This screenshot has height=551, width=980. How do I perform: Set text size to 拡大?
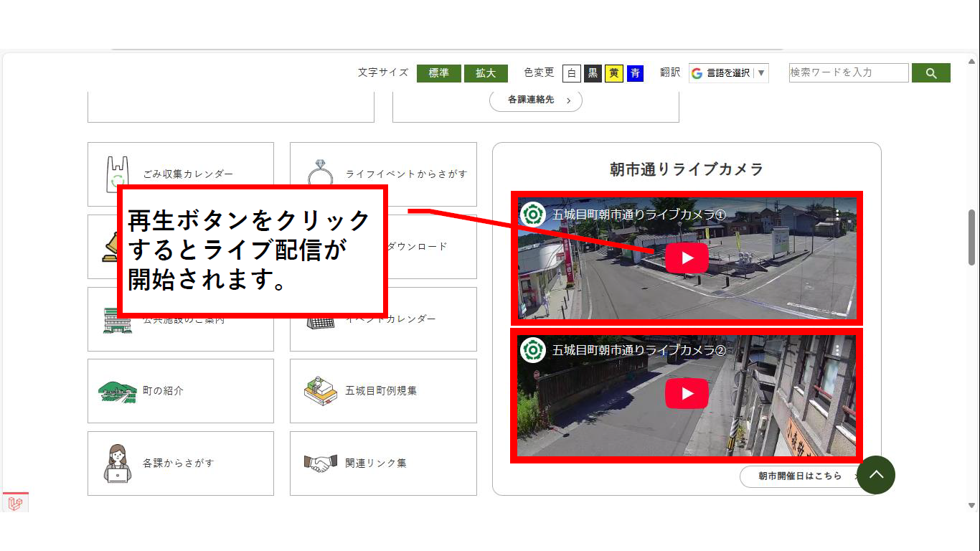(486, 73)
